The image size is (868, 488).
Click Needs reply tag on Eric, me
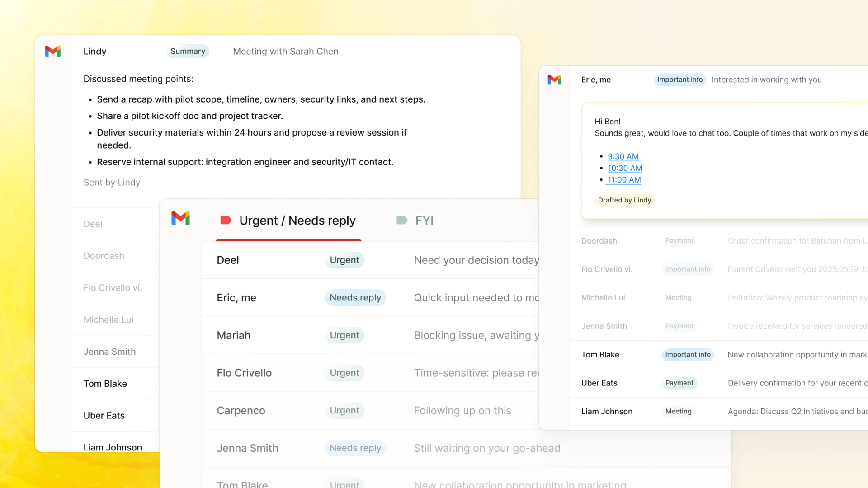(x=355, y=298)
